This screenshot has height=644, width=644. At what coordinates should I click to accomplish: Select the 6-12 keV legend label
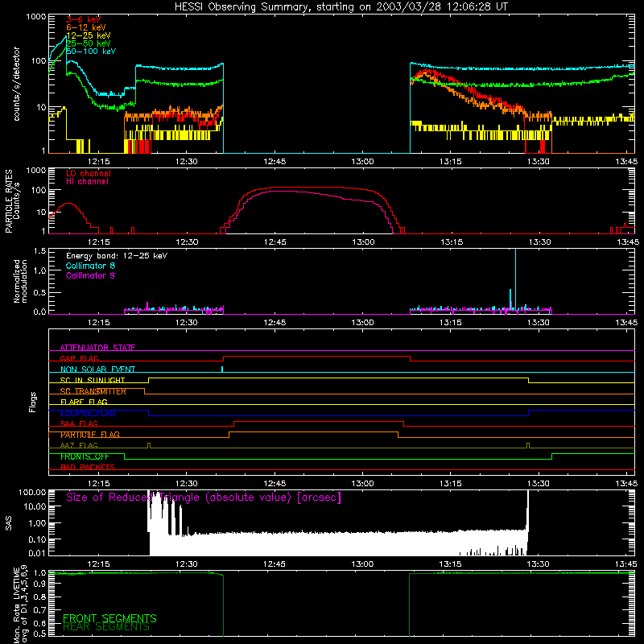click(x=86, y=27)
